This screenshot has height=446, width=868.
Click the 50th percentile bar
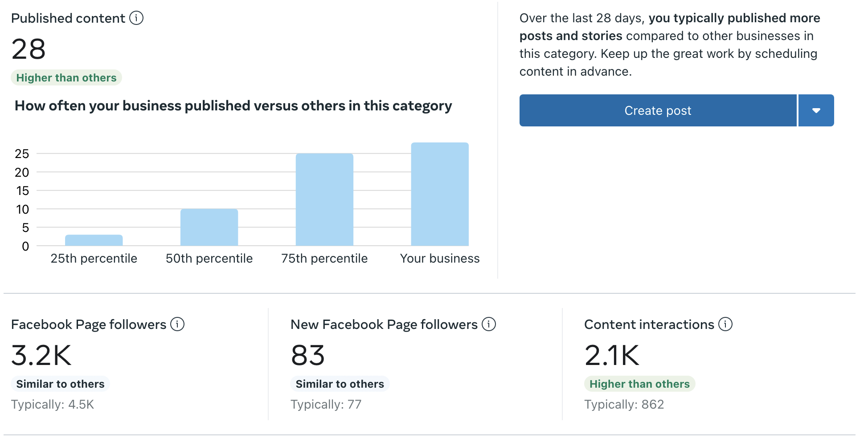pyautogui.click(x=209, y=227)
